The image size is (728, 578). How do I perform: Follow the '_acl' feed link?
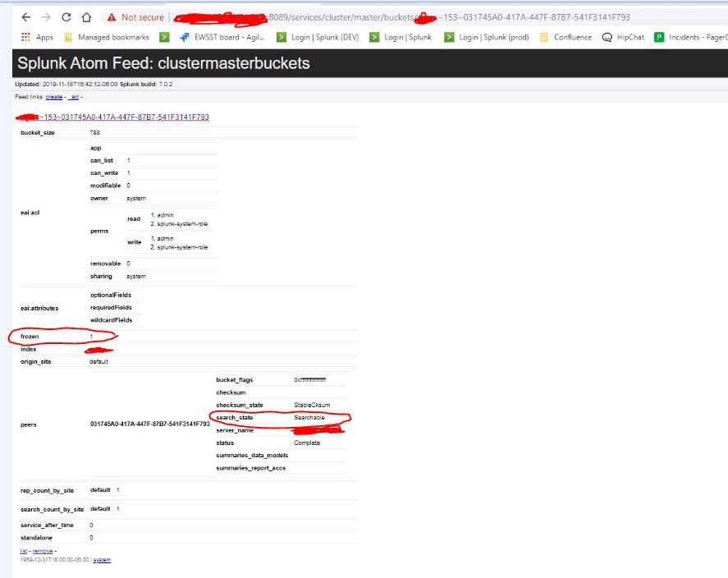(73, 97)
